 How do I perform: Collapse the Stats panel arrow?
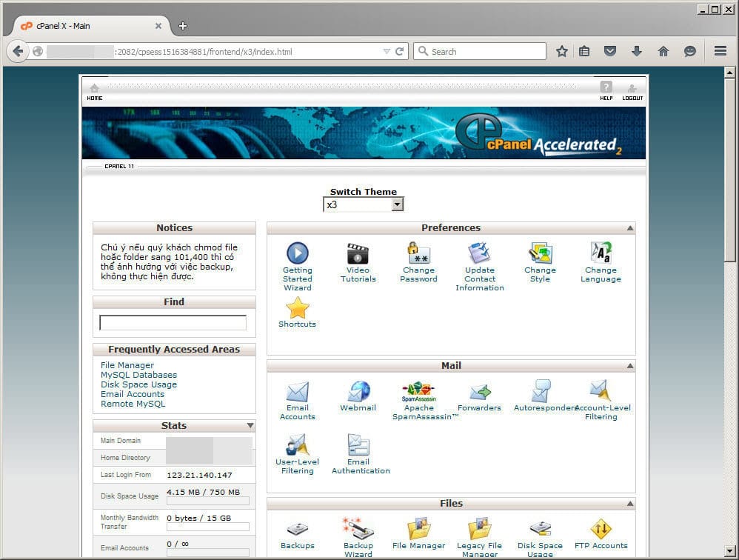tap(250, 426)
